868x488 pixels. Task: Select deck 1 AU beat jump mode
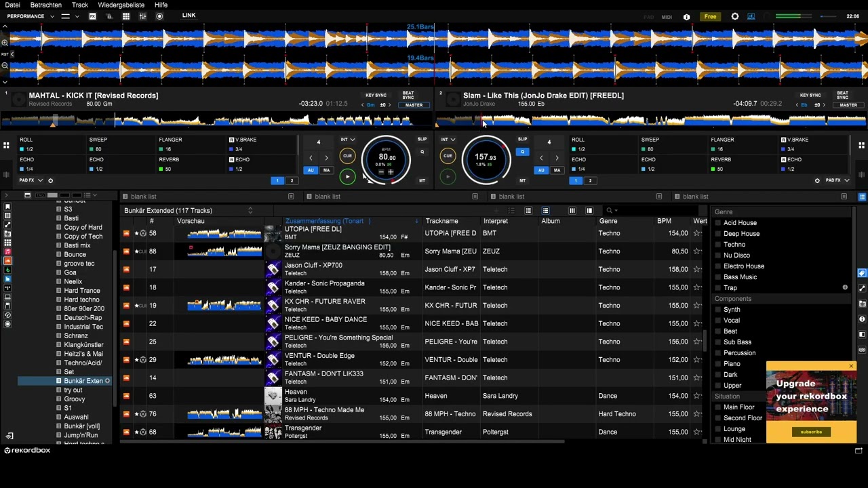tap(311, 171)
